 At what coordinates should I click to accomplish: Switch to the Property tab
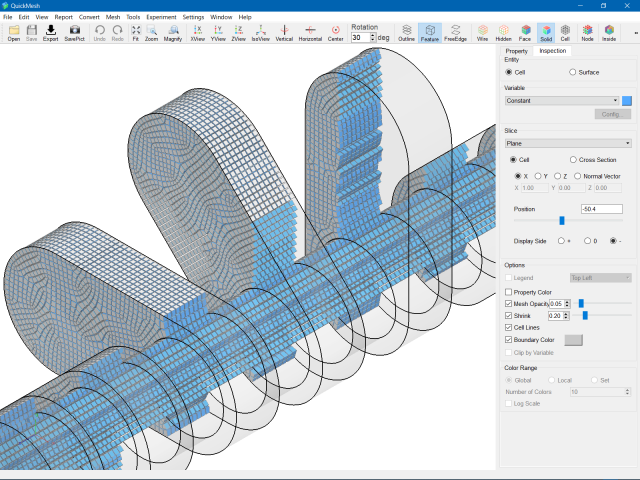516,50
